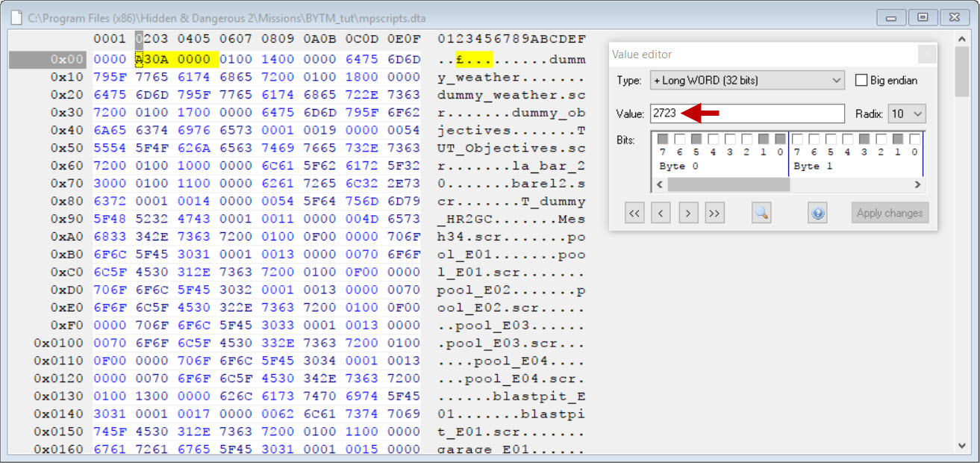
Task: Enable the Big endian checkbox
Action: 861,80
